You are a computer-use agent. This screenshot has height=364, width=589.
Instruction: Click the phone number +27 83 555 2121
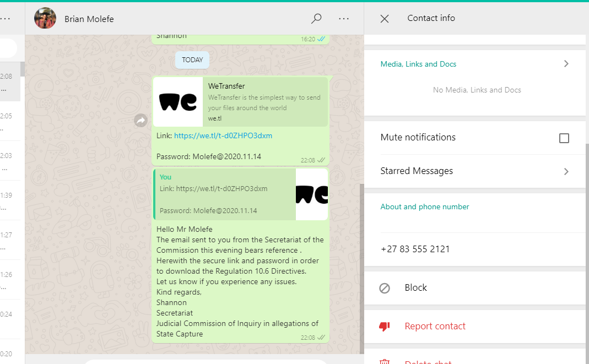[x=415, y=249]
